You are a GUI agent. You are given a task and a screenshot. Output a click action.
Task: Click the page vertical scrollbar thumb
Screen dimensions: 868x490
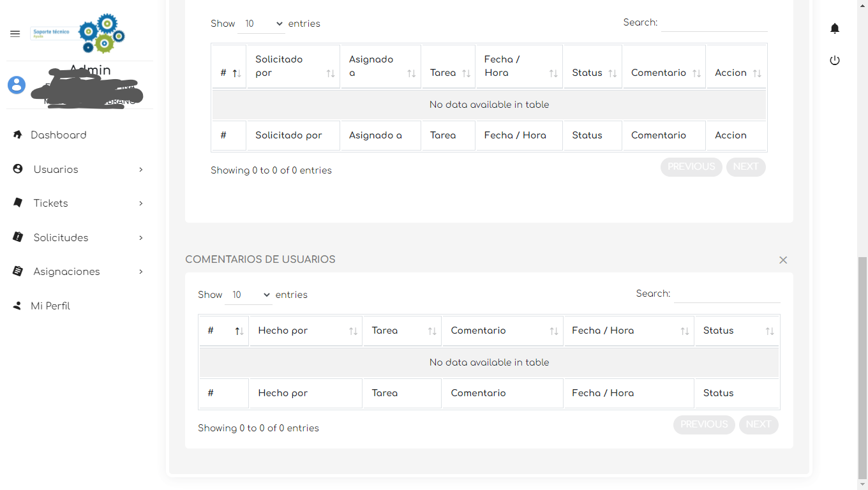point(862,367)
